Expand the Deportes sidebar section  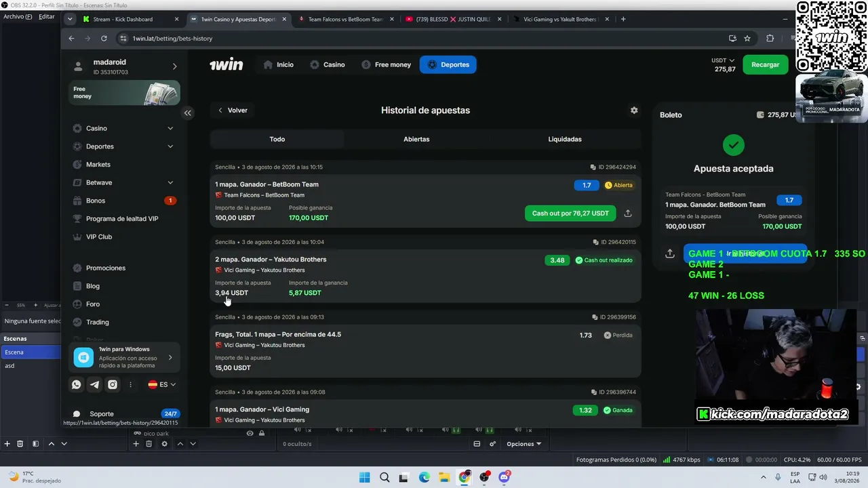(170, 146)
